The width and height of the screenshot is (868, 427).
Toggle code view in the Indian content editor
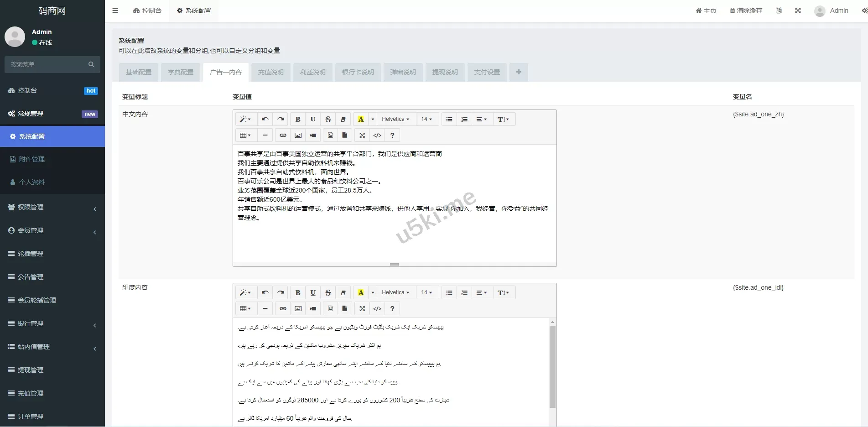(377, 309)
